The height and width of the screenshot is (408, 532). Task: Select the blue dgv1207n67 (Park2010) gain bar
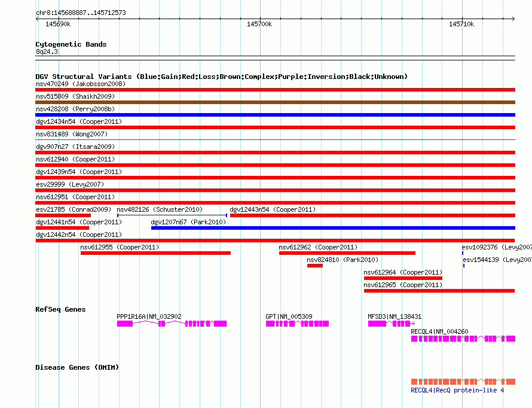point(333,228)
